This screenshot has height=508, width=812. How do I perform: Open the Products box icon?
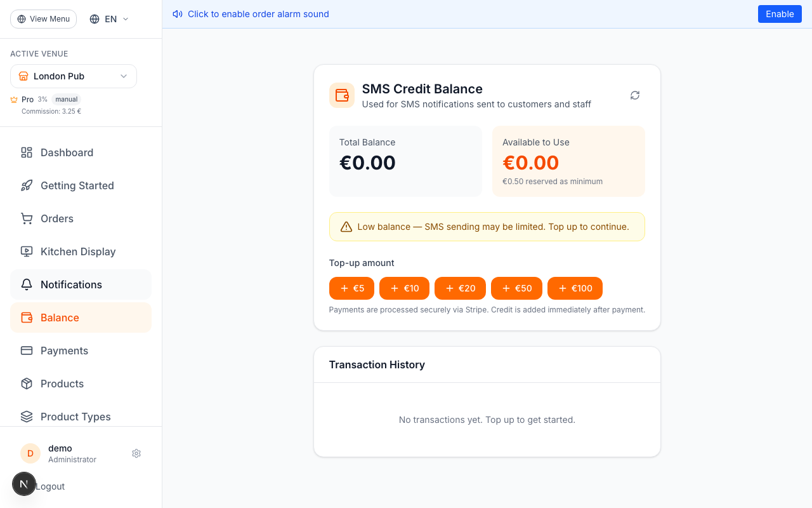click(x=26, y=384)
